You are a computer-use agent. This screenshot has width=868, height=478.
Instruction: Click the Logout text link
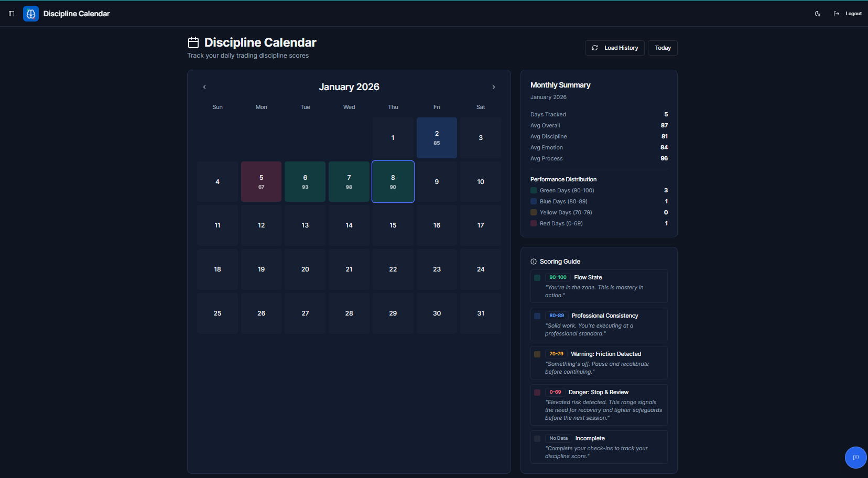[854, 14]
